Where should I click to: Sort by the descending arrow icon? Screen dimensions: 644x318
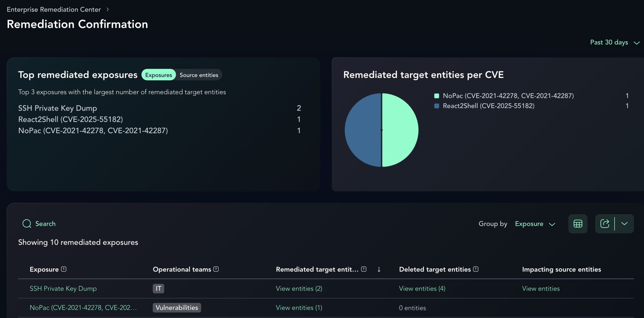(379, 269)
